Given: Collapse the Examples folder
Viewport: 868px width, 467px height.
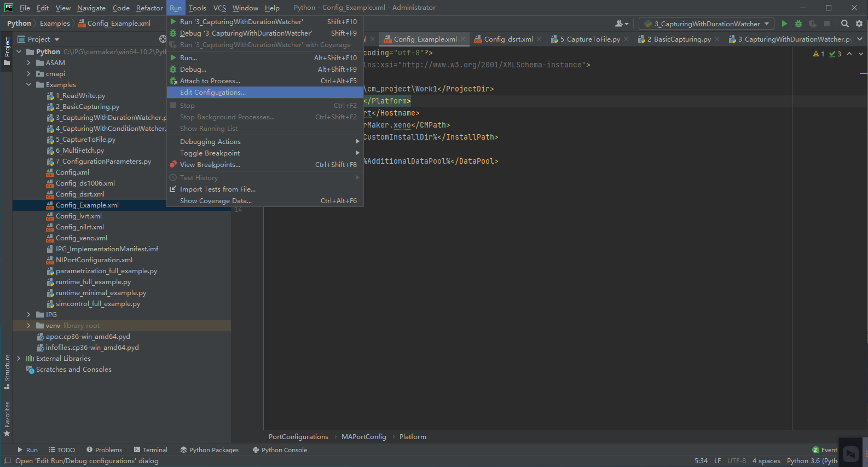Looking at the screenshot, I should pos(28,85).
